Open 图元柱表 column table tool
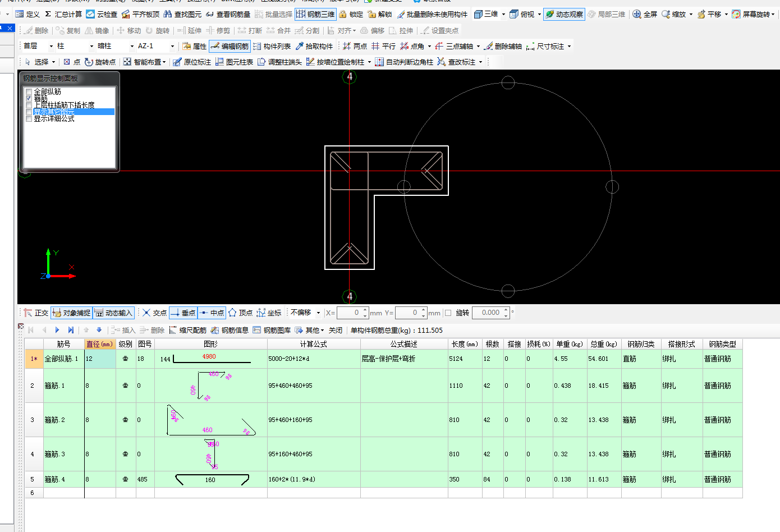This screenshot has height=532, width=780. 234,62
